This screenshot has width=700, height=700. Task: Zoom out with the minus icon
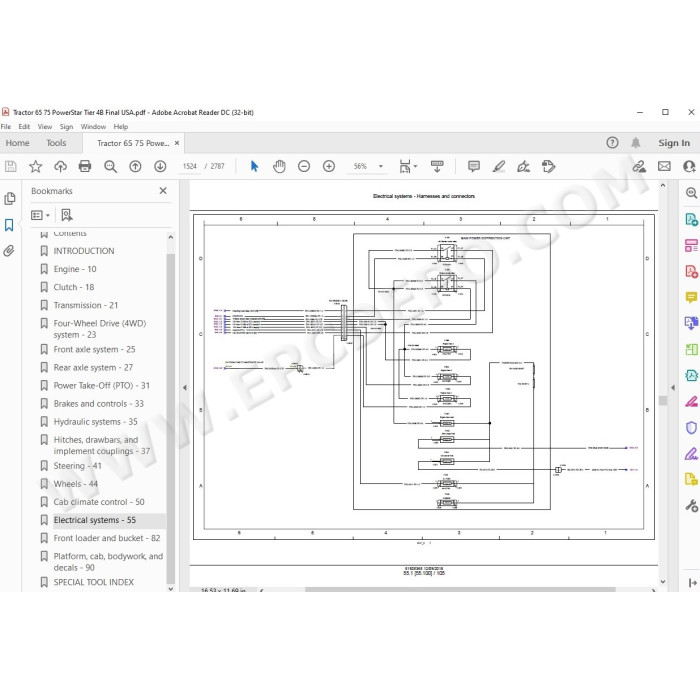coord(304,167)
